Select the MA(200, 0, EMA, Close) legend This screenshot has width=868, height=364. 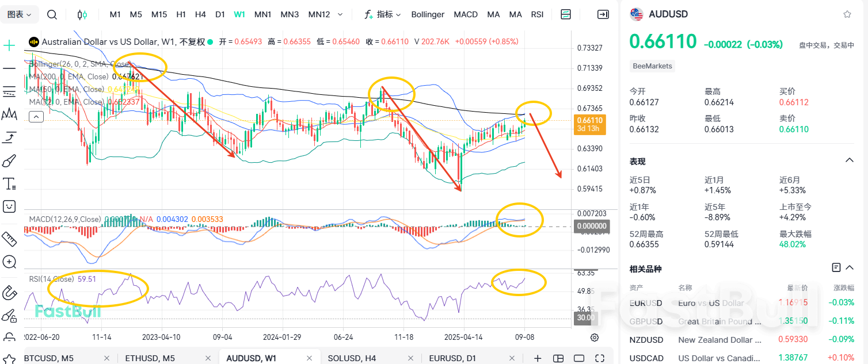click(68, 76)
